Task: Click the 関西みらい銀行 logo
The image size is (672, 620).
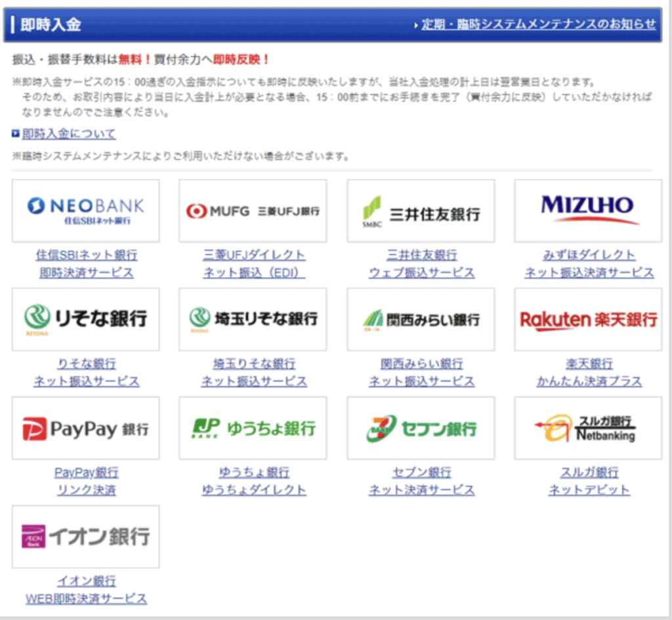Action: pos(421,320)
